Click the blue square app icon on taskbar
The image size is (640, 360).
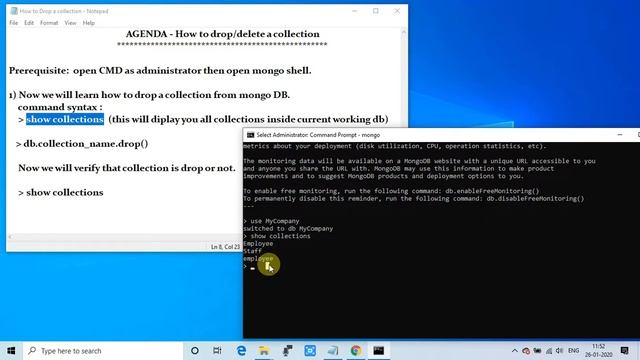pos(310,351)
